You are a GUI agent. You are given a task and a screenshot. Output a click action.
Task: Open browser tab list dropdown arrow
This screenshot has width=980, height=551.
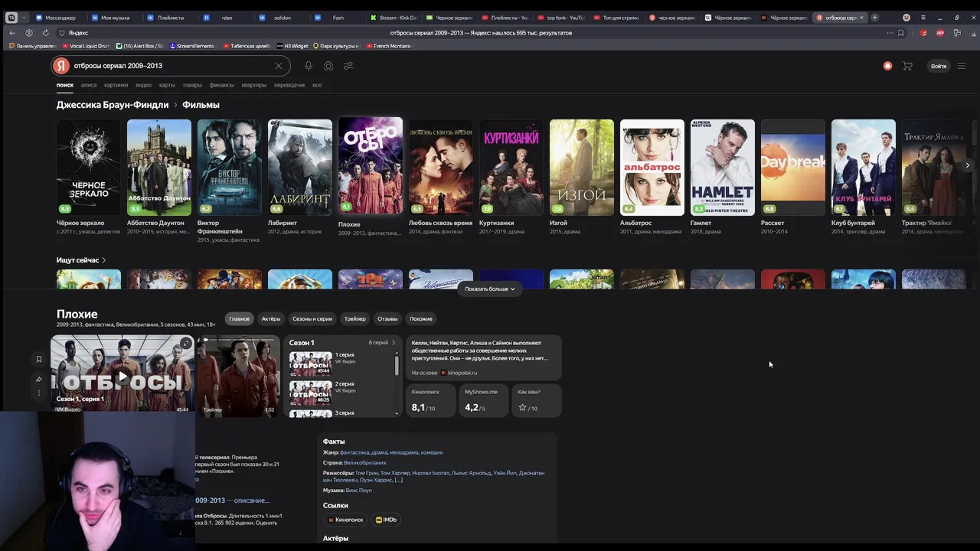[x=24, y=17]
